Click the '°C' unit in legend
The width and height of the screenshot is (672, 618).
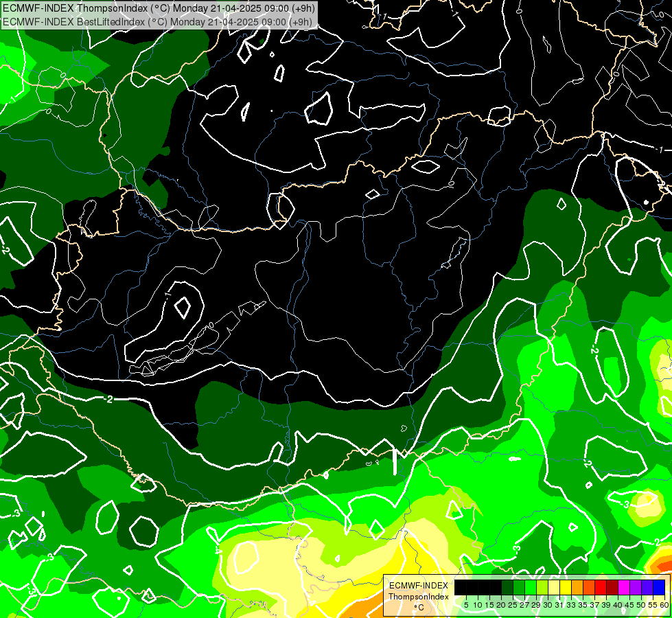(x=419, y=608)
